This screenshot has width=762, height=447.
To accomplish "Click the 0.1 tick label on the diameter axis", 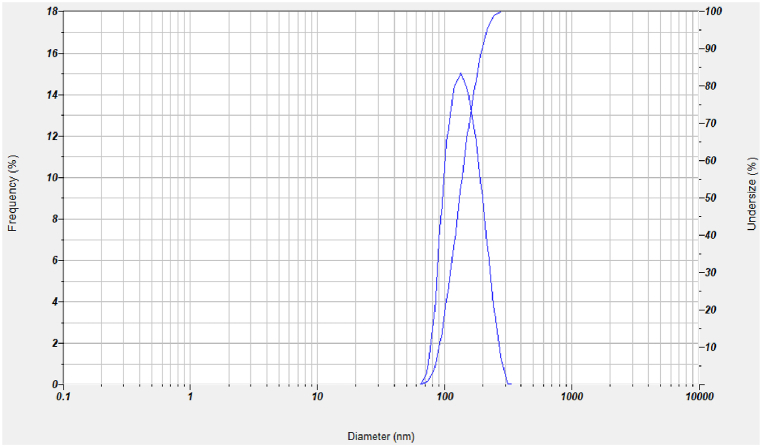I will [x=64, y=397].
